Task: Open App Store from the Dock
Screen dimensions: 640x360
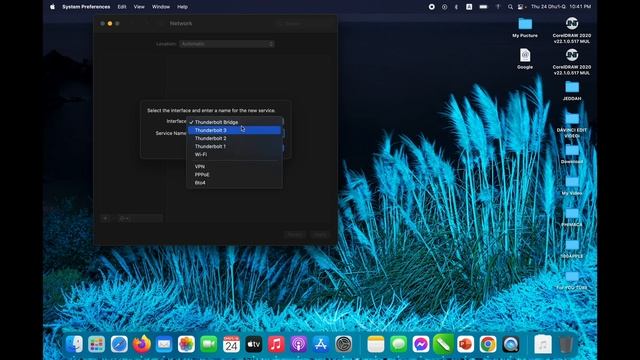Action: click(x=321, y=344)
